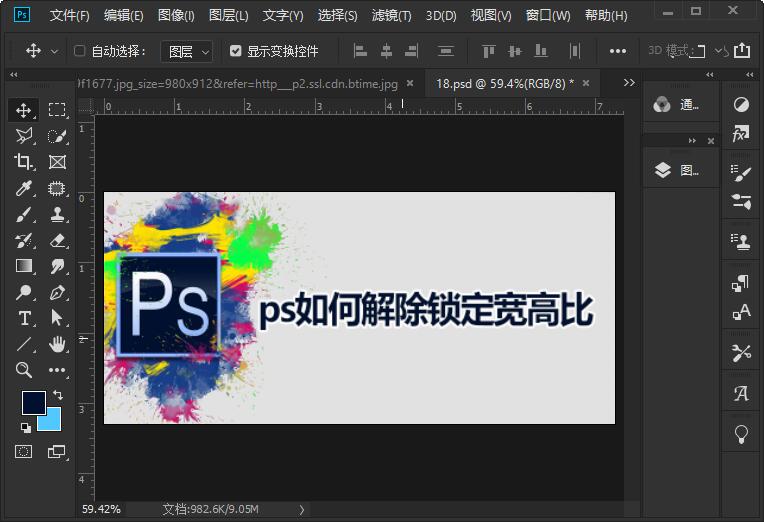Screen dimensions: 764x522
Task: Select the Polygonal Lasso tool
Action: click(23, 136)
